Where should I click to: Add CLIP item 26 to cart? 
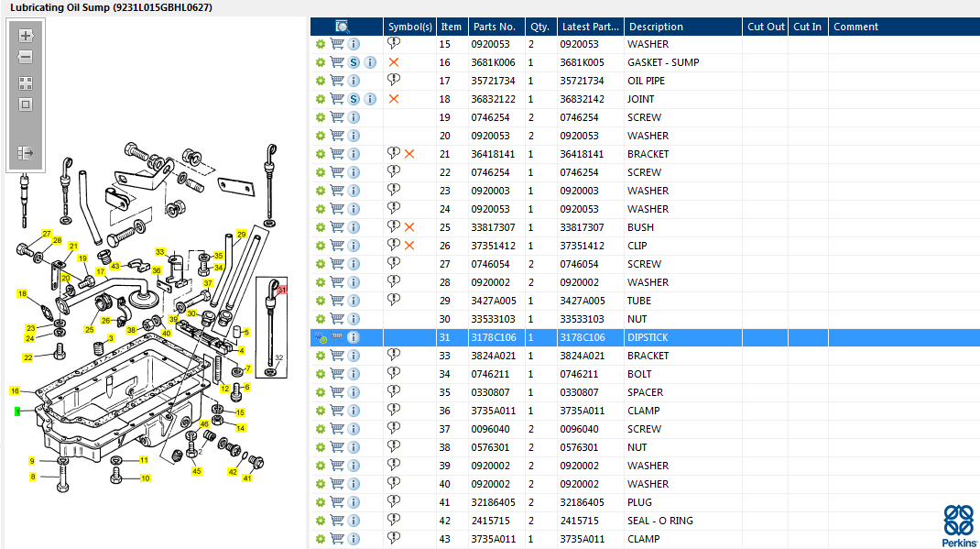click(337, 245)
